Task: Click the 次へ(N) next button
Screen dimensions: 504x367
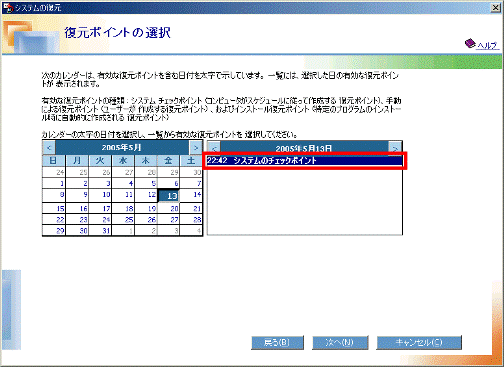Action: click(340, 342)
